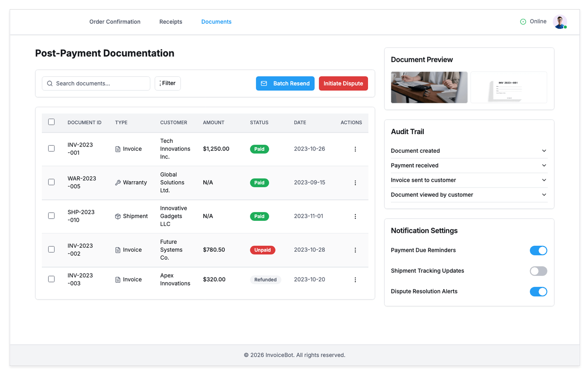The height and width of the screenshot is (374, 588).
Task: Enable Shipment Tracking Updates toggle
Action: pyautogui.click(x=538, y=271)
